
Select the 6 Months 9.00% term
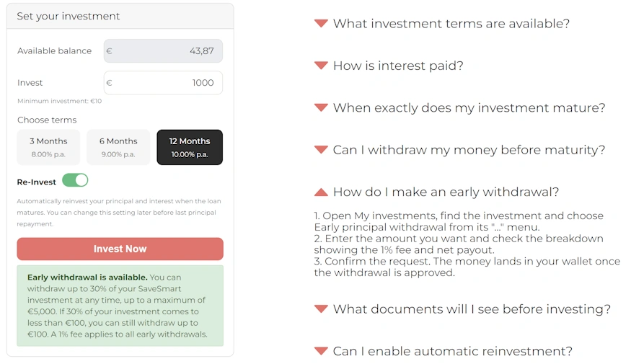click(x=118, y=147)
